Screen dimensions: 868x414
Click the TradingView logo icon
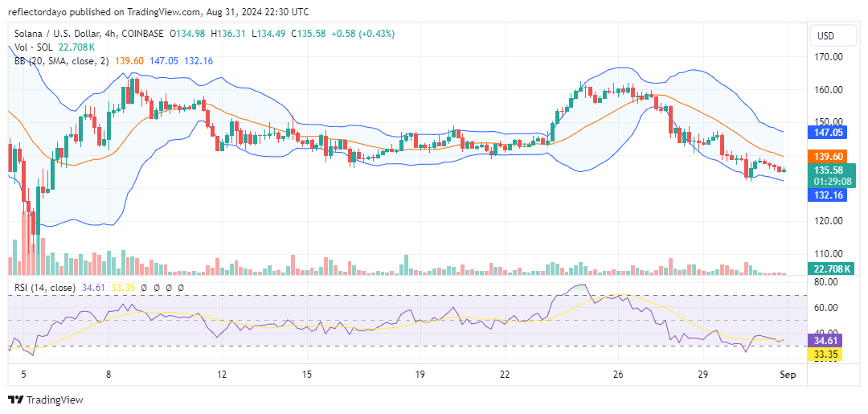click(16, 400)
